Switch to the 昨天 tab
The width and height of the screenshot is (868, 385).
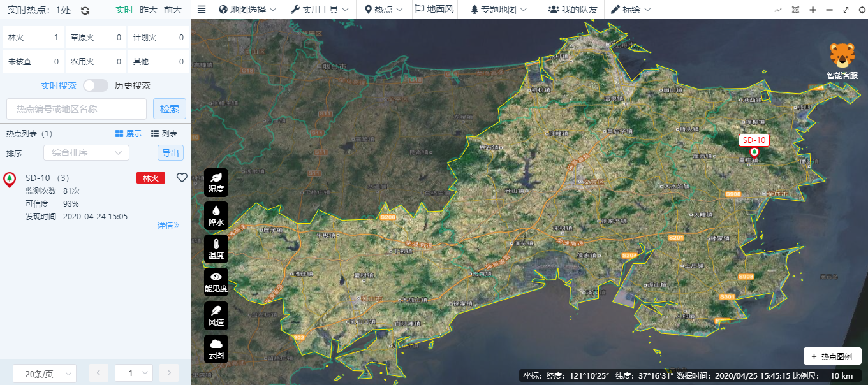(149, 10)
